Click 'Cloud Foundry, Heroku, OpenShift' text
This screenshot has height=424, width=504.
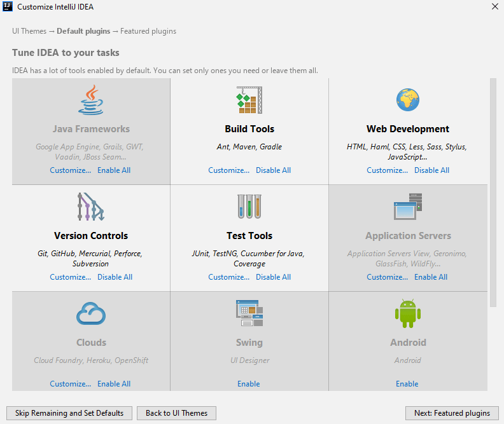pos(91,360)
